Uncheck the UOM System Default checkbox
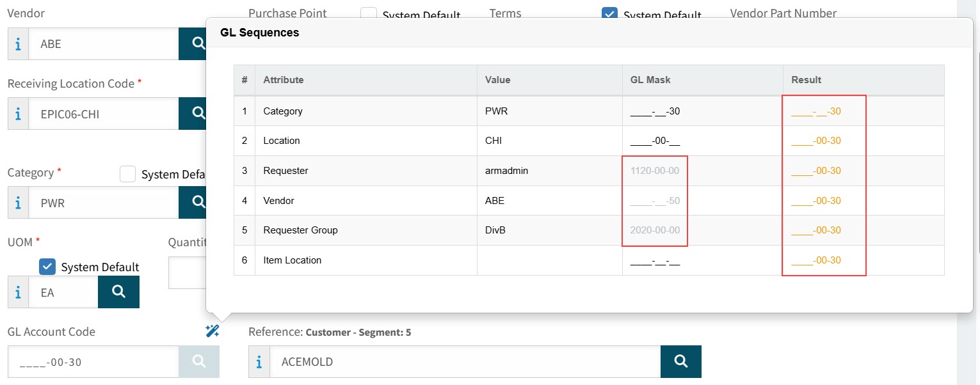This screenshot has height=385, width=980. coord(47,267)
